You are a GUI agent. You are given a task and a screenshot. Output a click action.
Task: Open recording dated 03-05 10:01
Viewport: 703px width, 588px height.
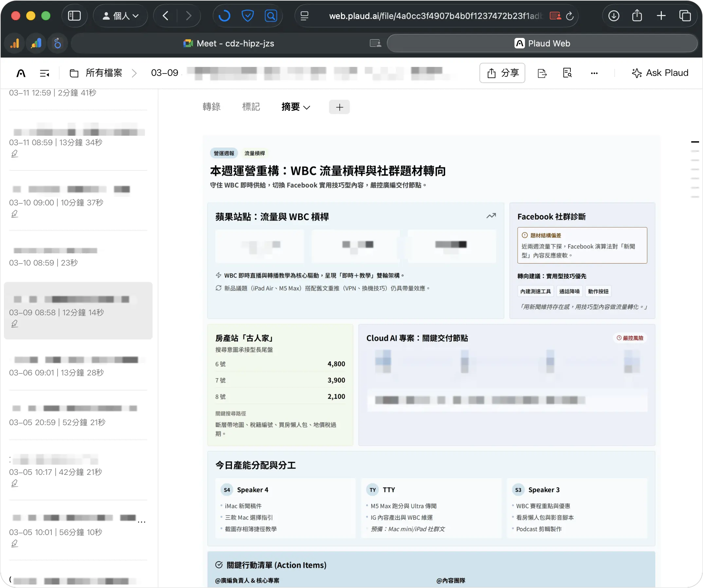pyautogui.click(x=78, y=530)
